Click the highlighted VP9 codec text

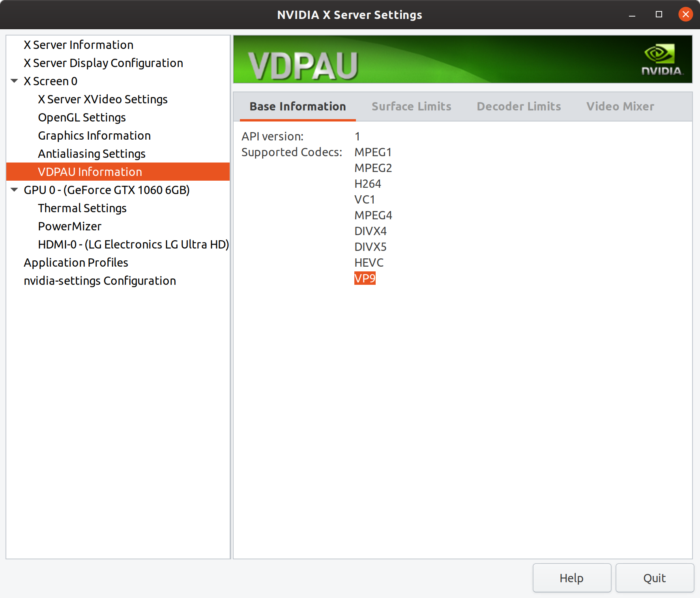pyautogui.click(x=365, y=278)
